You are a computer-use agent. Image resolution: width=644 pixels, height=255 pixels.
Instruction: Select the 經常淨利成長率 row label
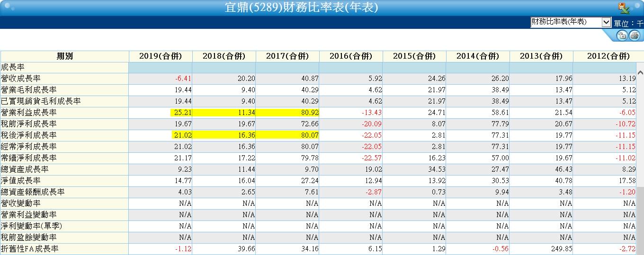pyautogui.click(x=29, y=147)
